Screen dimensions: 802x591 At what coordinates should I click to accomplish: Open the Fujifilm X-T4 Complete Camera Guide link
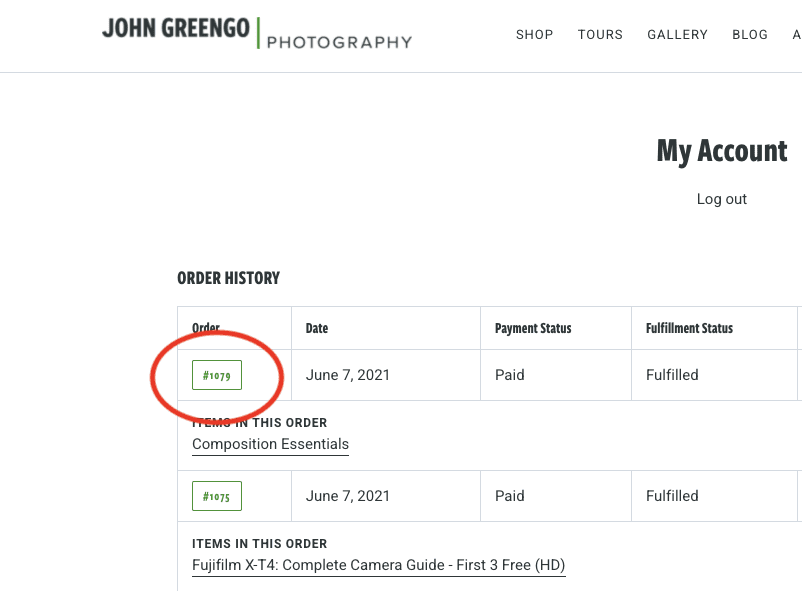tap(378, 565)
